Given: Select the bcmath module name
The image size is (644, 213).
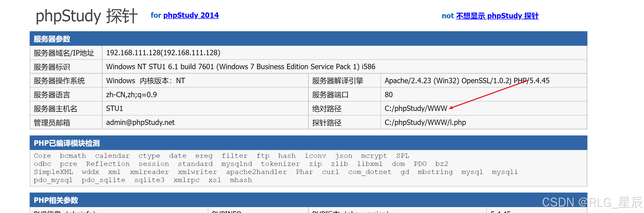Looking at the screenshot, I should (73, 156).
